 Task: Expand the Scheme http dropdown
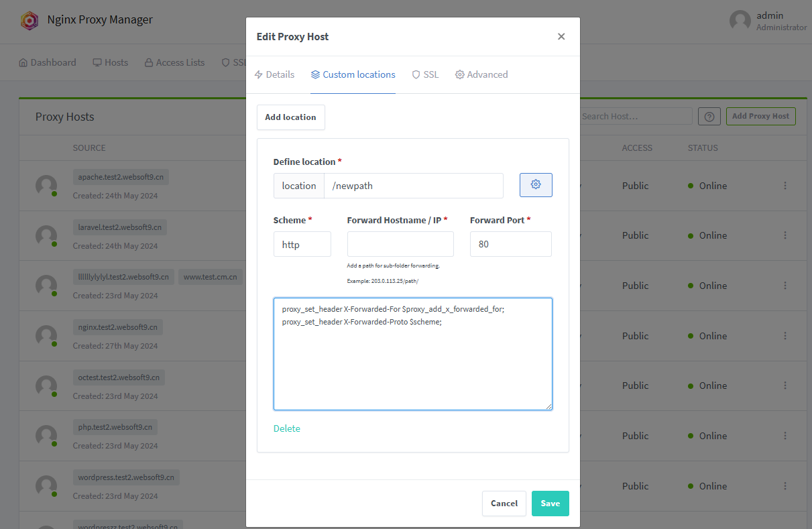point(302,245)
